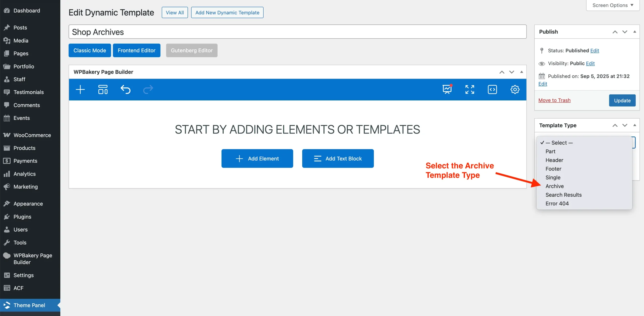Toggle fullscreen editing mode
Screen dimensions: 644x316
point(470,89)
